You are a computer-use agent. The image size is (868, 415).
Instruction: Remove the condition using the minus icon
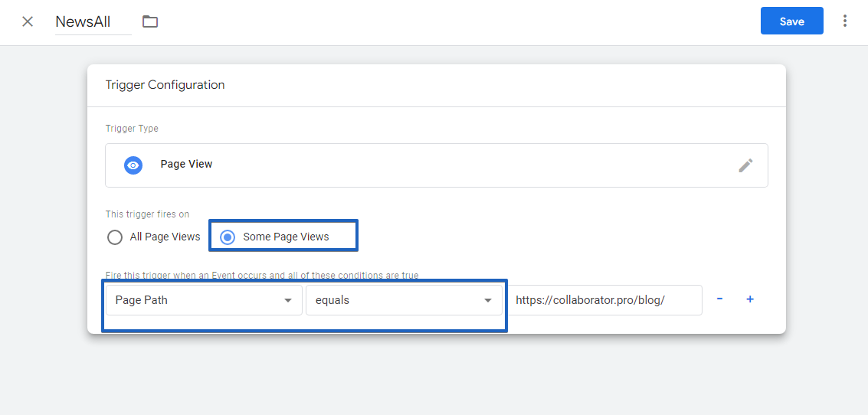click(719, 299)
